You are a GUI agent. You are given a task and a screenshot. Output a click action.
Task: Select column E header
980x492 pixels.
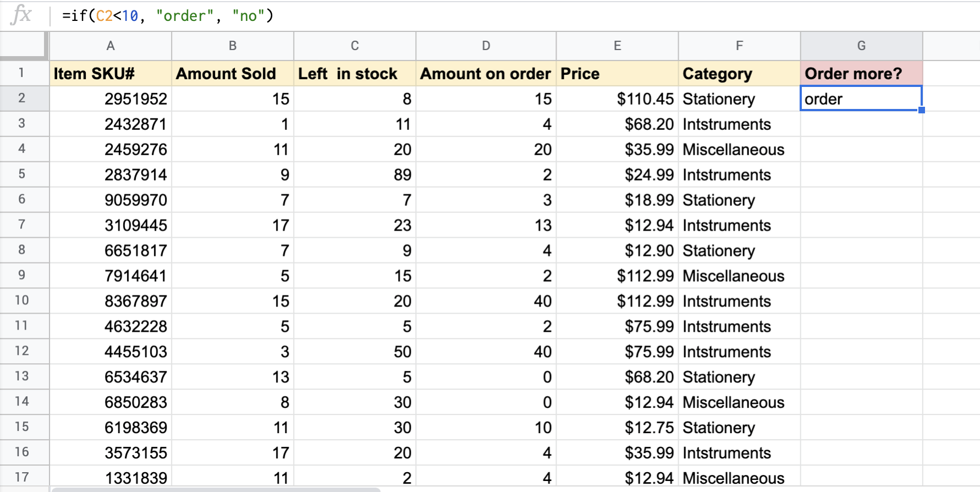click(617, 46)
